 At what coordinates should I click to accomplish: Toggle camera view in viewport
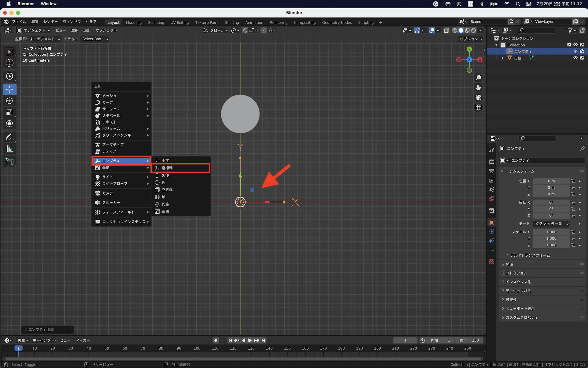point(478,97)
